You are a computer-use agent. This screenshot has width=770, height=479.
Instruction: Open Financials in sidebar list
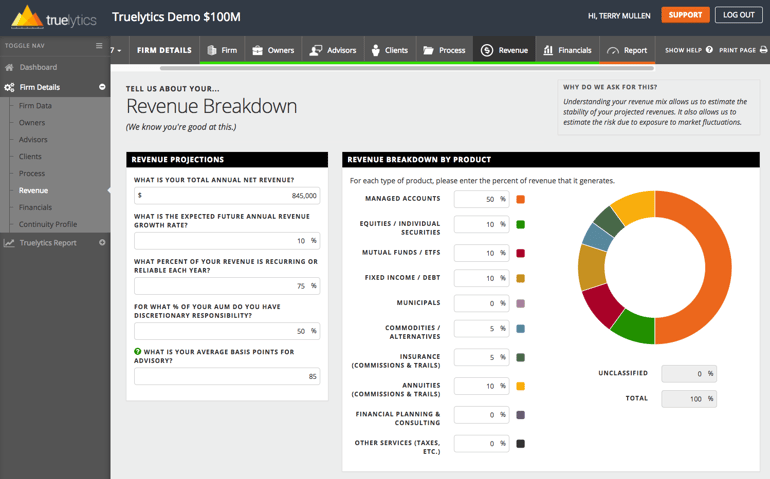coord(35,207)
